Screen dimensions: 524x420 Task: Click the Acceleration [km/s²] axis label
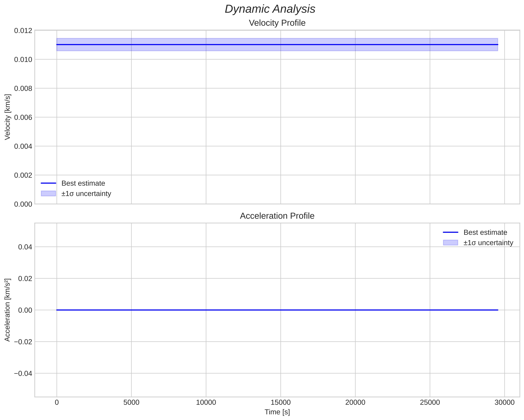tap(7, 310)
